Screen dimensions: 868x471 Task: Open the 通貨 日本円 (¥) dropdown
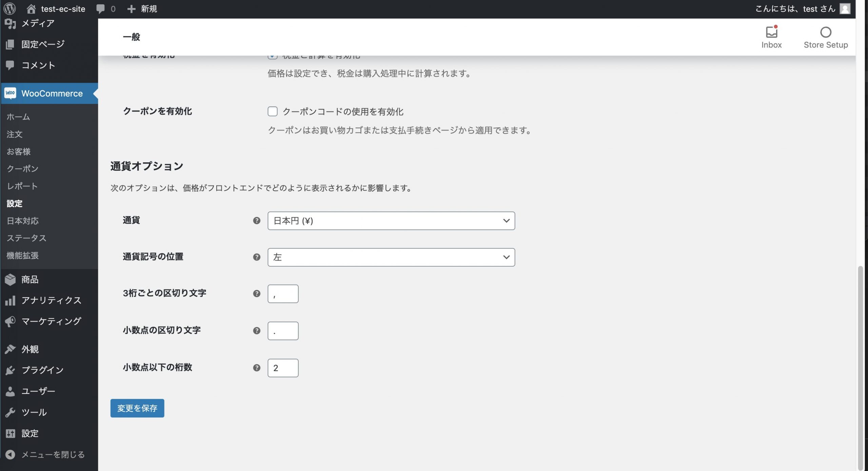pos(391,221)
